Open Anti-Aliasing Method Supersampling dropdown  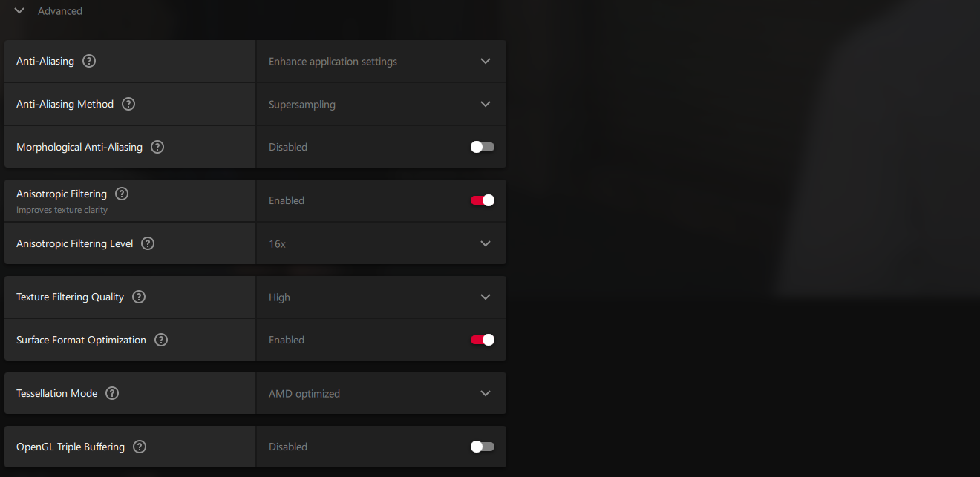coord(381,104)
